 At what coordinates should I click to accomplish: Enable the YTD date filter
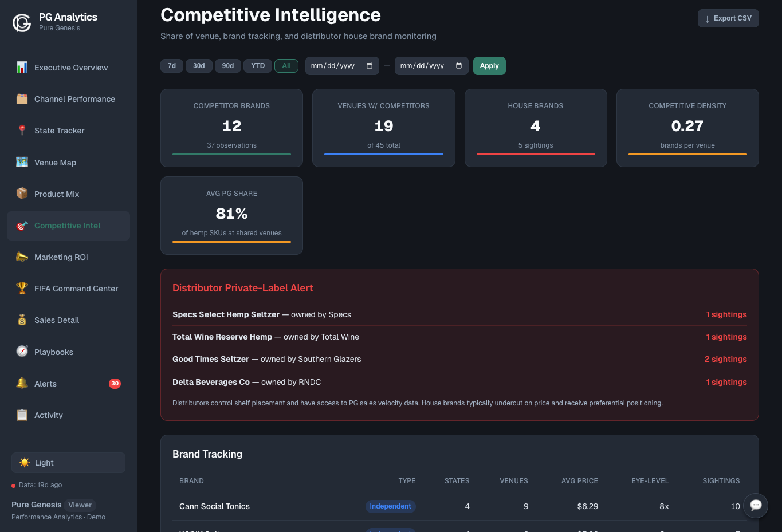tap(257, 65)
